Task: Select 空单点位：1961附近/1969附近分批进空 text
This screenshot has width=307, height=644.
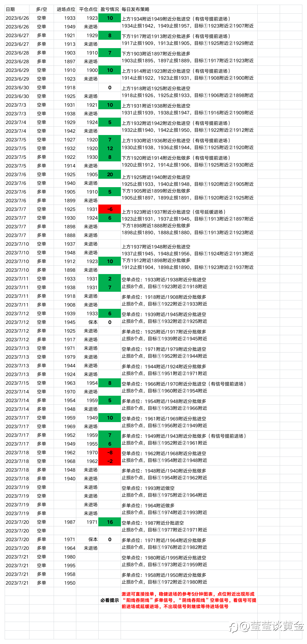Action: [164, 419]
